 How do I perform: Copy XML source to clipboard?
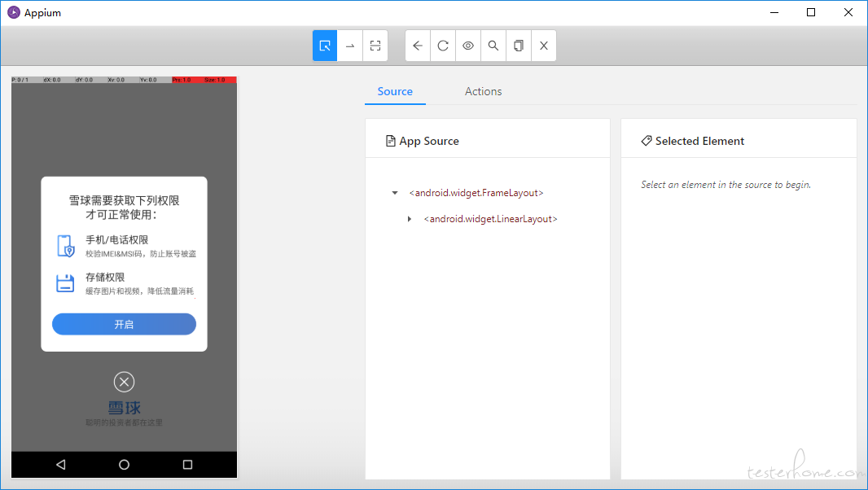pos(519,46)
